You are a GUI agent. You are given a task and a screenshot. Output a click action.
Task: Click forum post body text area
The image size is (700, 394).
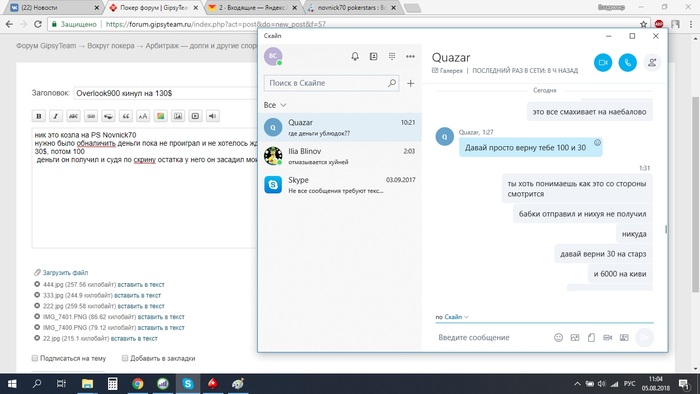[x=145, y=187]
